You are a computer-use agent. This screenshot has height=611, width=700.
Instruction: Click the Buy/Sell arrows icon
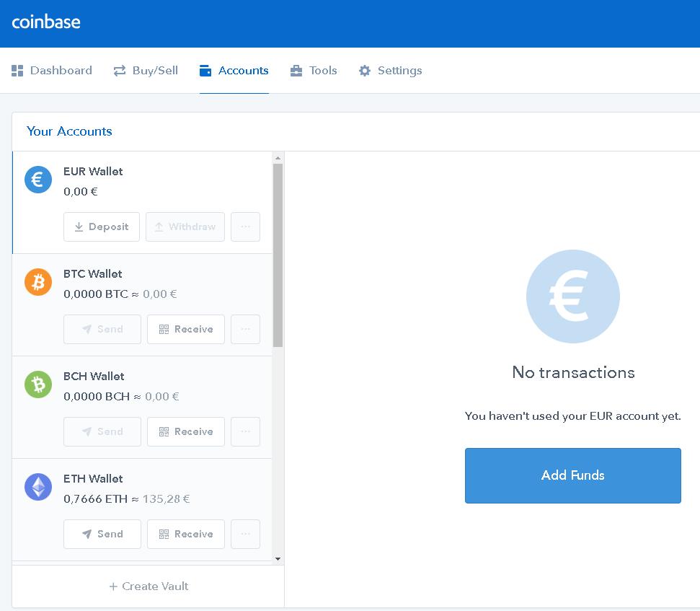120,70
